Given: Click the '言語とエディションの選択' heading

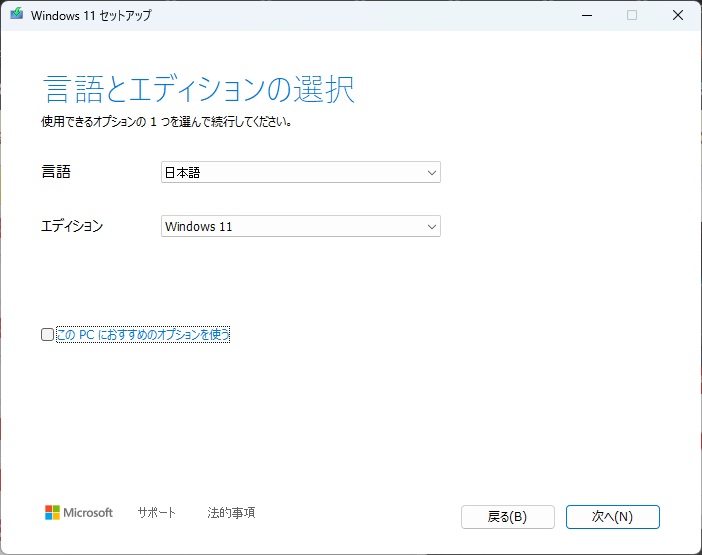Looking at the screenshot, I should (199, 89).
